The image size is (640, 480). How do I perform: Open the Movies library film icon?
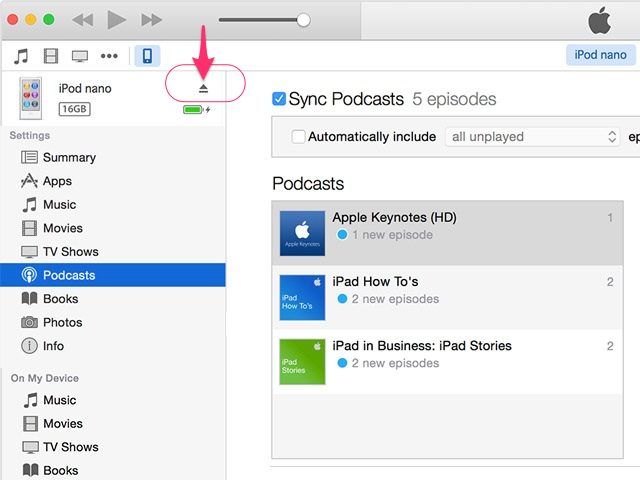click(x=51, y=56)
